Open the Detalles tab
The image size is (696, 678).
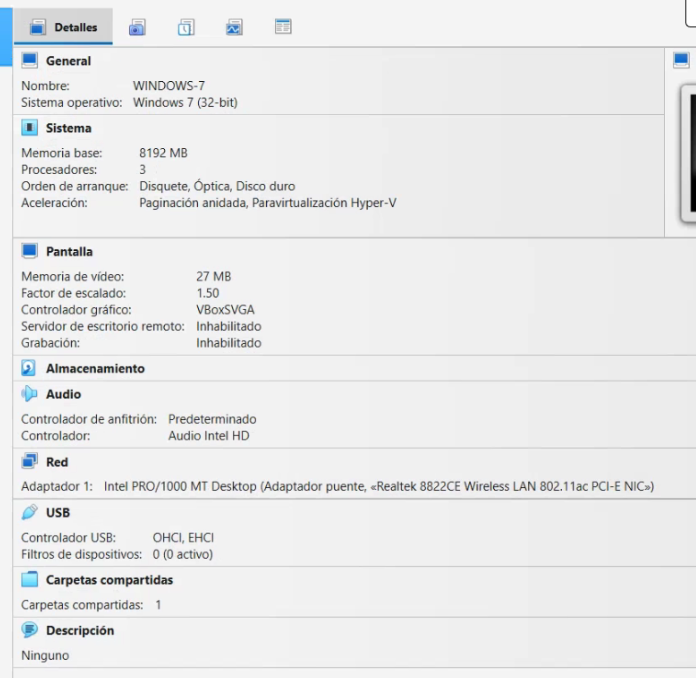tap(63, 27)
